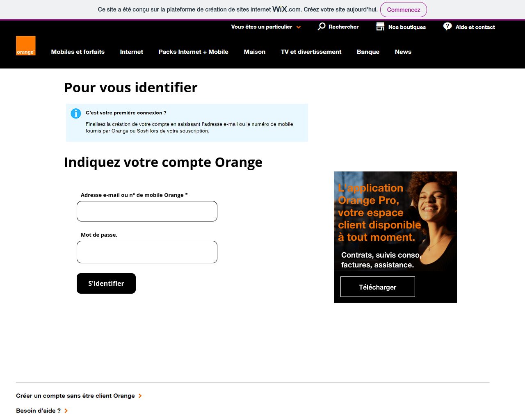
Task: Open Aide et contact link
Action: [475, 27]
